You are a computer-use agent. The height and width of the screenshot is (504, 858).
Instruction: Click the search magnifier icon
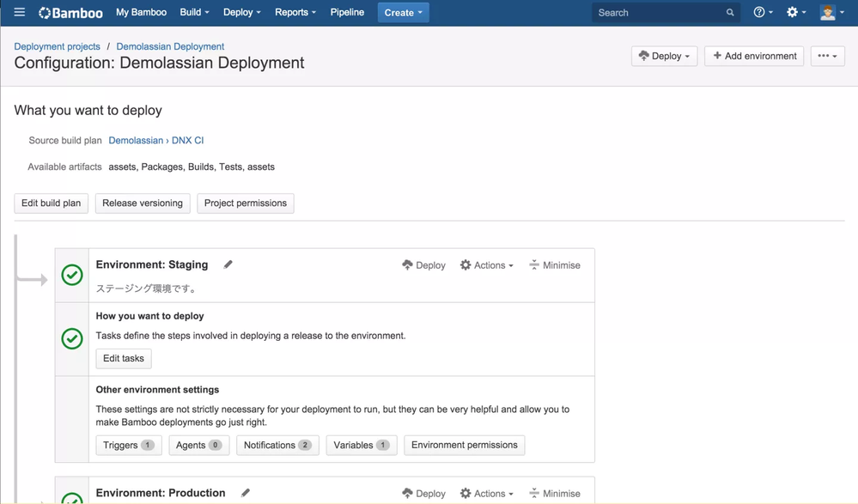pos(730,13)
